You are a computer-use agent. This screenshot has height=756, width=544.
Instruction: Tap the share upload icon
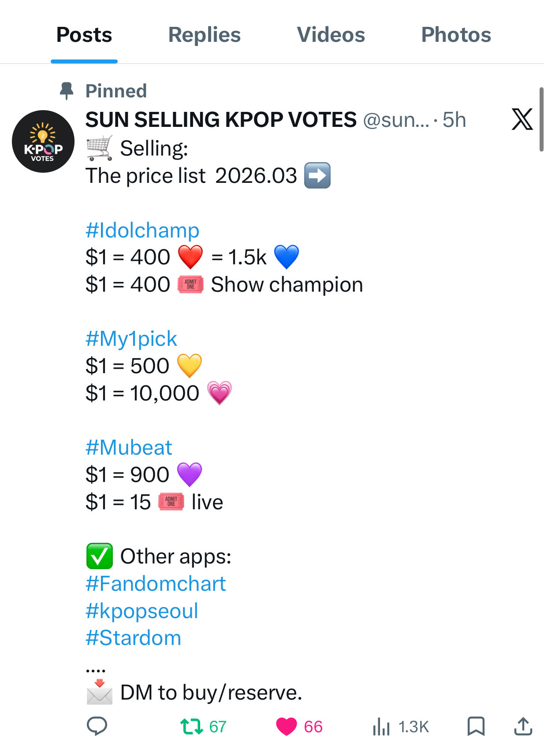(523, 726)
